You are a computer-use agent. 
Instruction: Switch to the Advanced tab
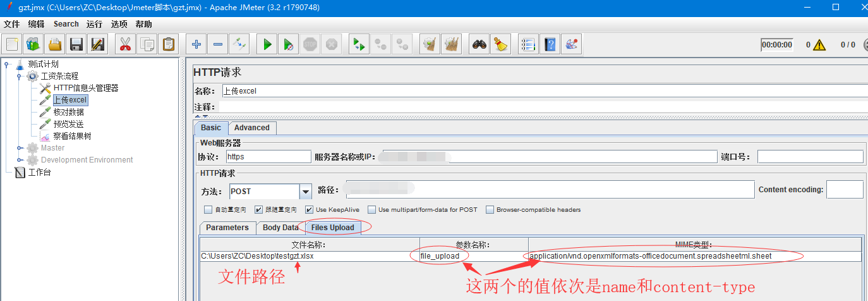pos(252,128)
